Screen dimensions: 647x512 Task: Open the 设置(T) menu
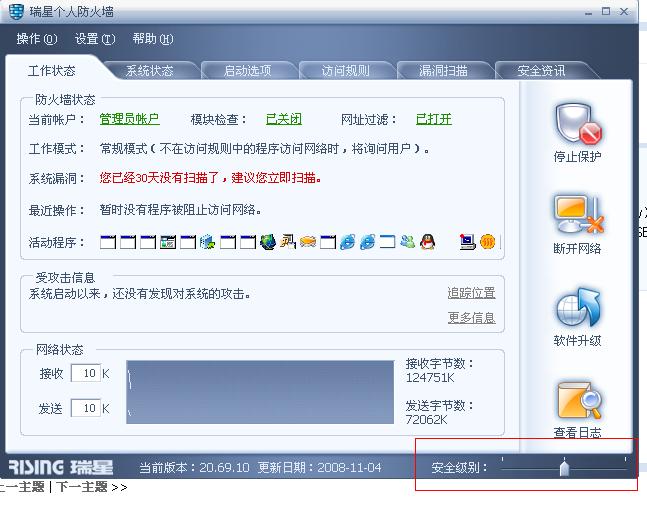coord(95,39)
